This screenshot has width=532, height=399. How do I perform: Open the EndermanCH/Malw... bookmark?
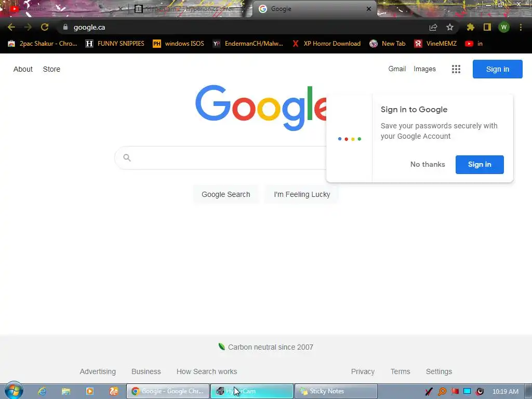point(248,44)
